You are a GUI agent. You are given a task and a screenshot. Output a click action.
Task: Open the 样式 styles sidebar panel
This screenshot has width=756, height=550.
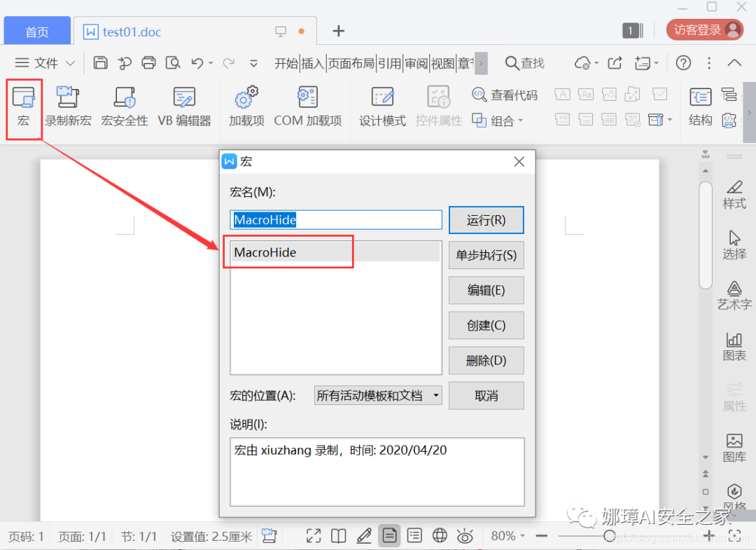pyautogui.click(x=734, y=195)
